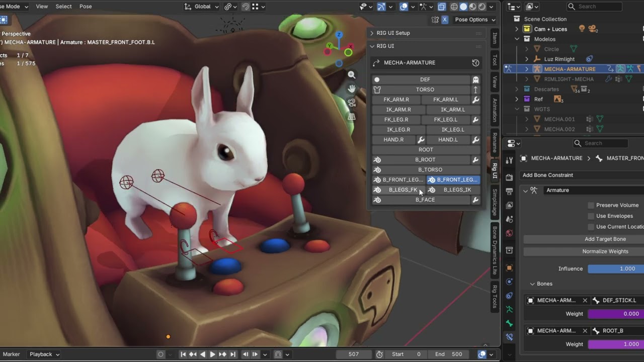644x362 pixels.
Task: Click the IK_ARM.R layer button
Action: (x=398, y=110)
